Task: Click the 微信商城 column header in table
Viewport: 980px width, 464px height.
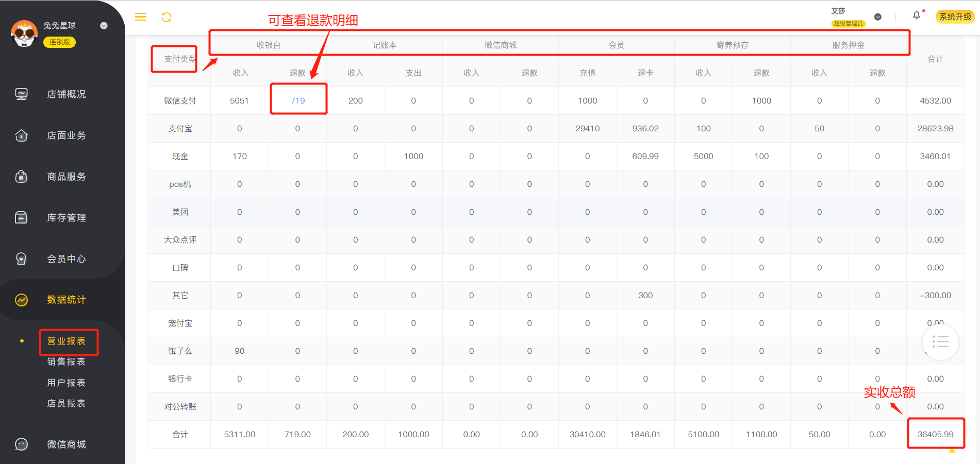Action: coord(501,45)
